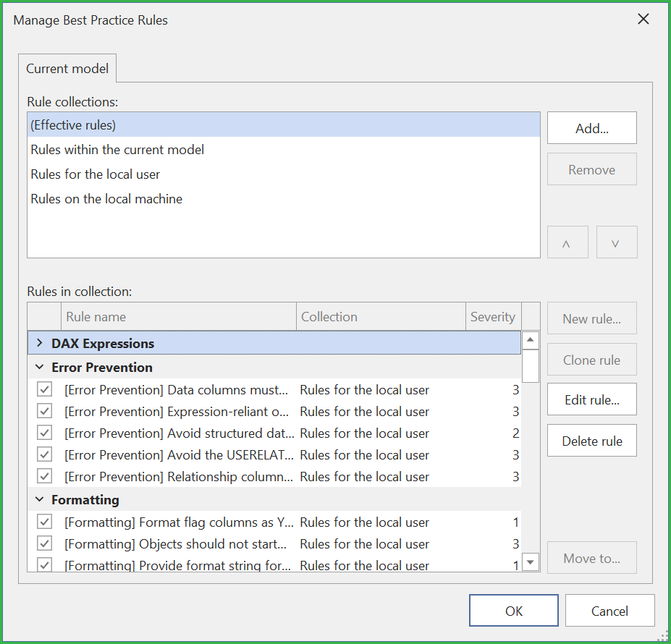Click the Add... button
This screenshot has height=644, width=671.
pyautogui.click(x=591, y=127)
